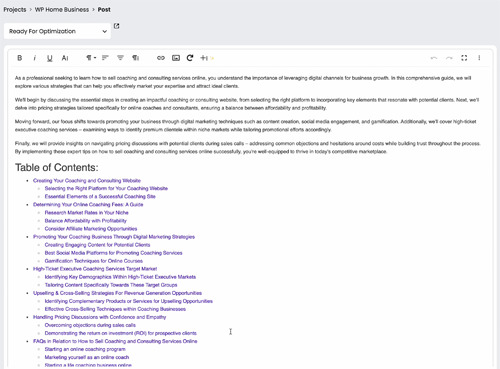
Task: Apply italic formatting
Action: (34, 58)
